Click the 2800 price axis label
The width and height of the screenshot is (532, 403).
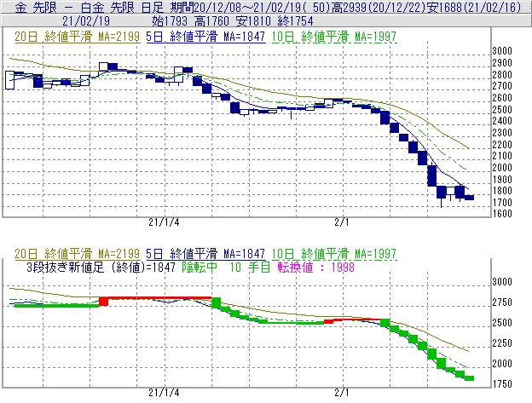(x=502, y=75)
